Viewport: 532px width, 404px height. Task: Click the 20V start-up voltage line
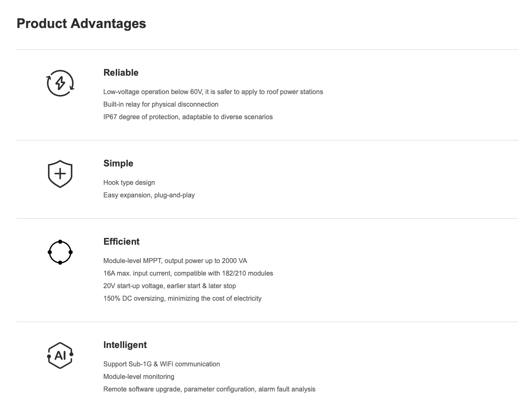[x=170, y=286]
